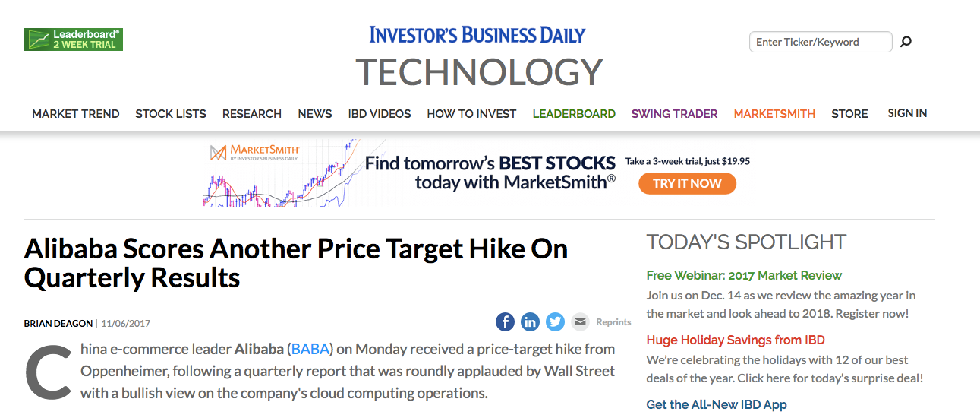
Task: Expand the Research navigation menu
Action: click(x=252, y=113)
